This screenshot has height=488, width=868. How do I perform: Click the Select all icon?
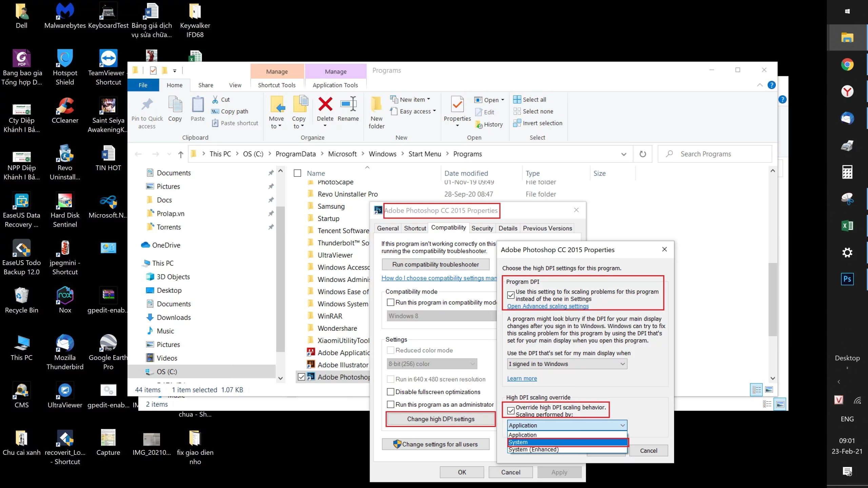tap(517, 100)
